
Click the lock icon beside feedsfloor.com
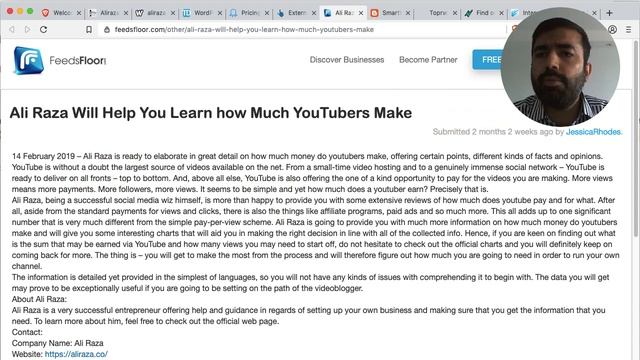pos(107,29)
